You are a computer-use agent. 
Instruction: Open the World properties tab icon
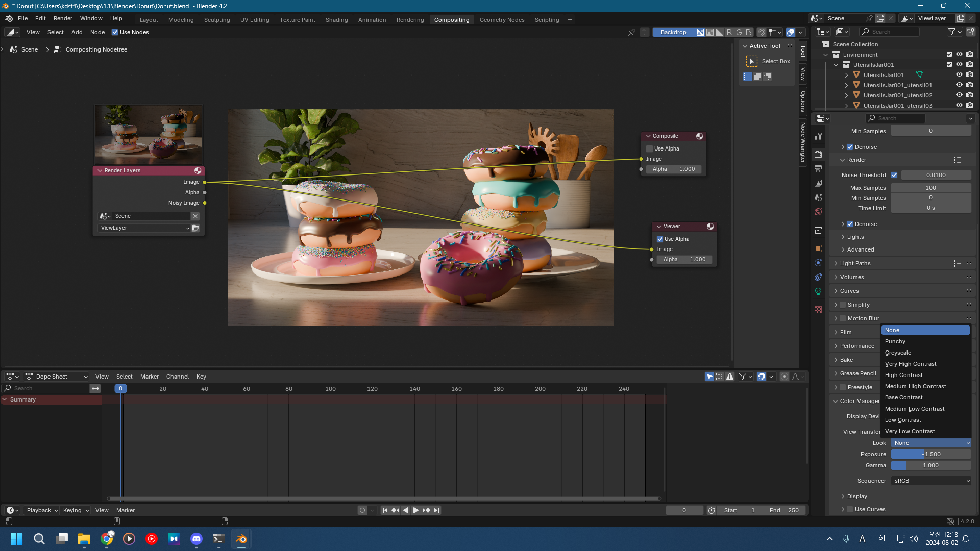818,212
